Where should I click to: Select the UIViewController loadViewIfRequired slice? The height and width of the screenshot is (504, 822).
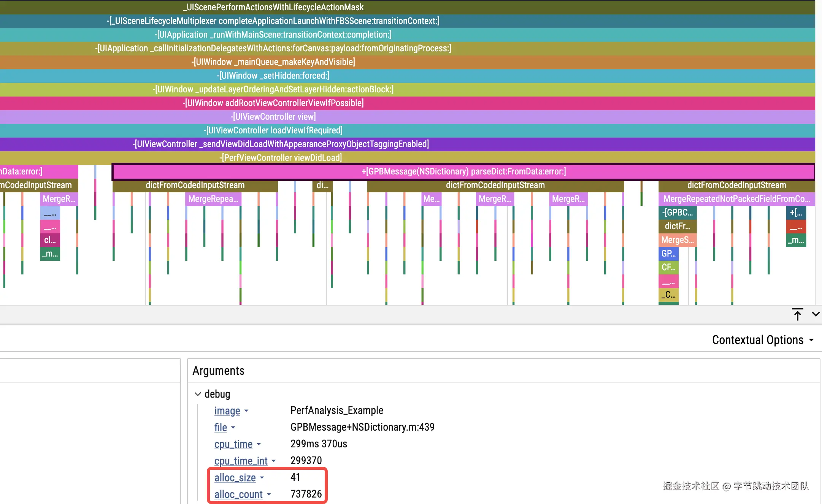coord(273,130)
